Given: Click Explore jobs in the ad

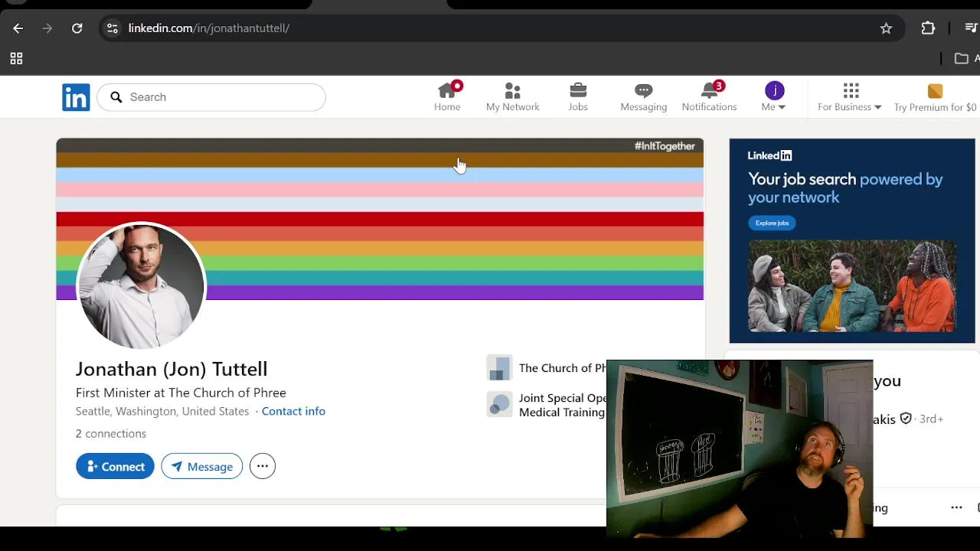Looking at the screenshot, I should point(772,223).
